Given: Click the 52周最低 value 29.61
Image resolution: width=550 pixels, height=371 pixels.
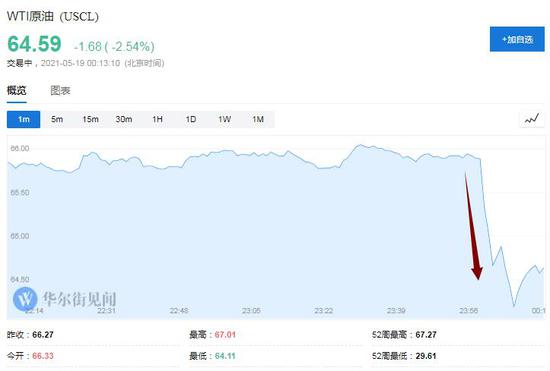Looking at the screenshot, I should pos(426,356).
